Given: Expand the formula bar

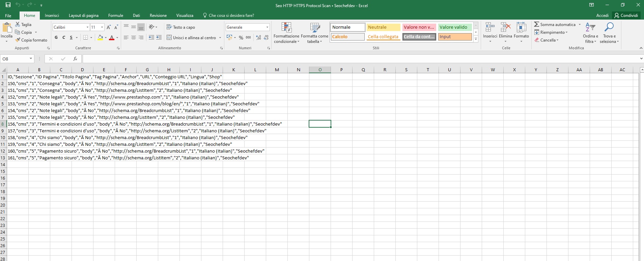Looking at the screenshot, I should (641, 59).
